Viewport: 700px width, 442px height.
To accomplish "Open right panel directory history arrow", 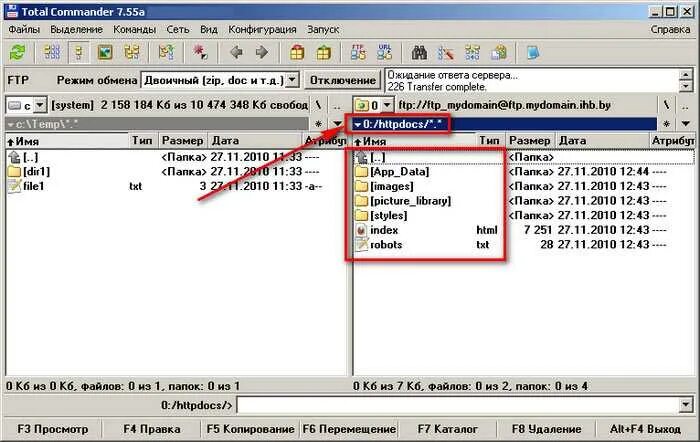I will point(685,124).
